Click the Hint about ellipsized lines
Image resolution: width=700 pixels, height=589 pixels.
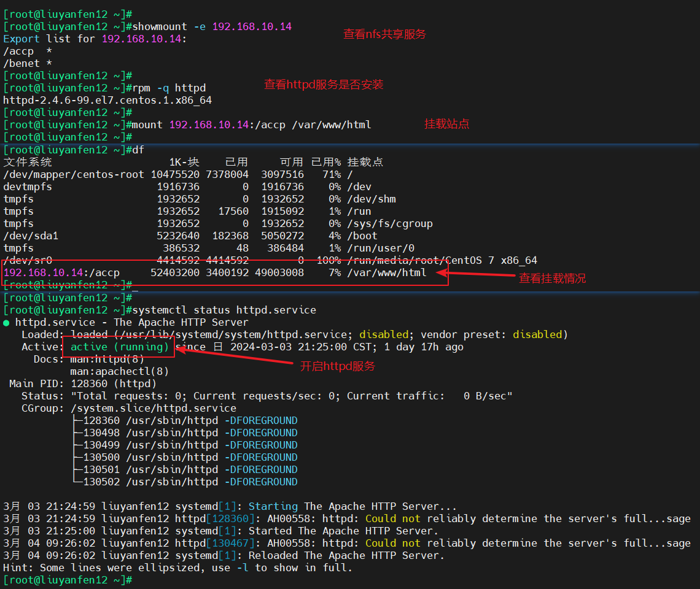click(178, 568)
